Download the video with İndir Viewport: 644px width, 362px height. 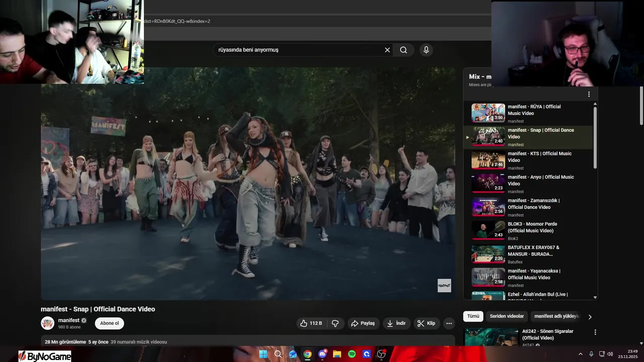tap(396, 323)
